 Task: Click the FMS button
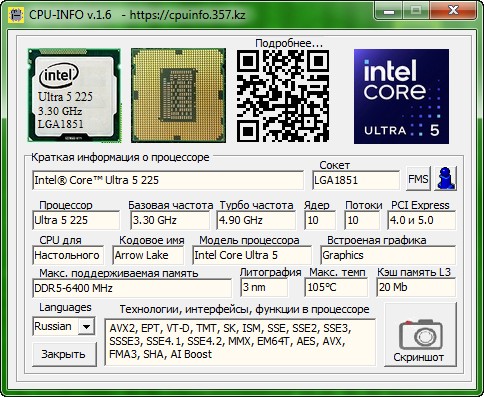(418, 179)
